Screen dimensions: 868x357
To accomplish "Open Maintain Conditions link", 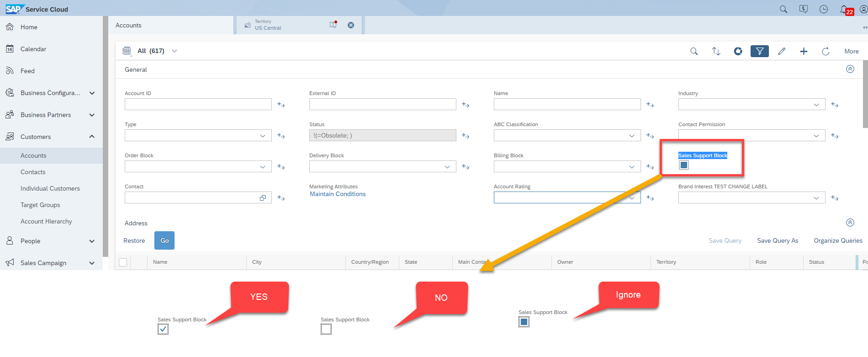I will (x=338, y=194).
